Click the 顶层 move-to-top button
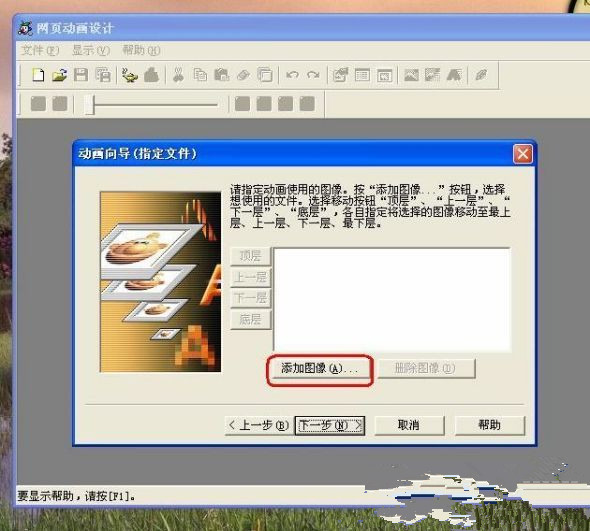 coord(251,256)
